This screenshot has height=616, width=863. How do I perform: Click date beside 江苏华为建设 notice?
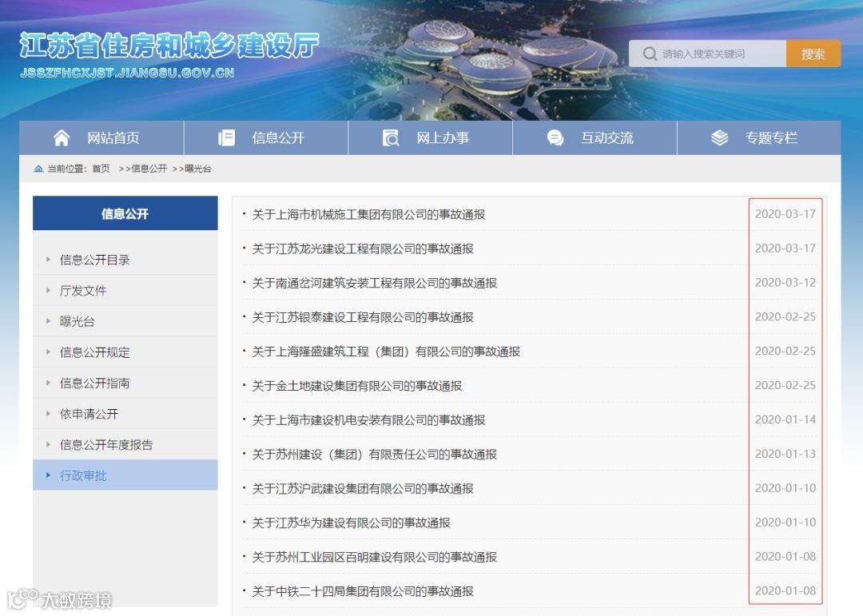(785, 523)
